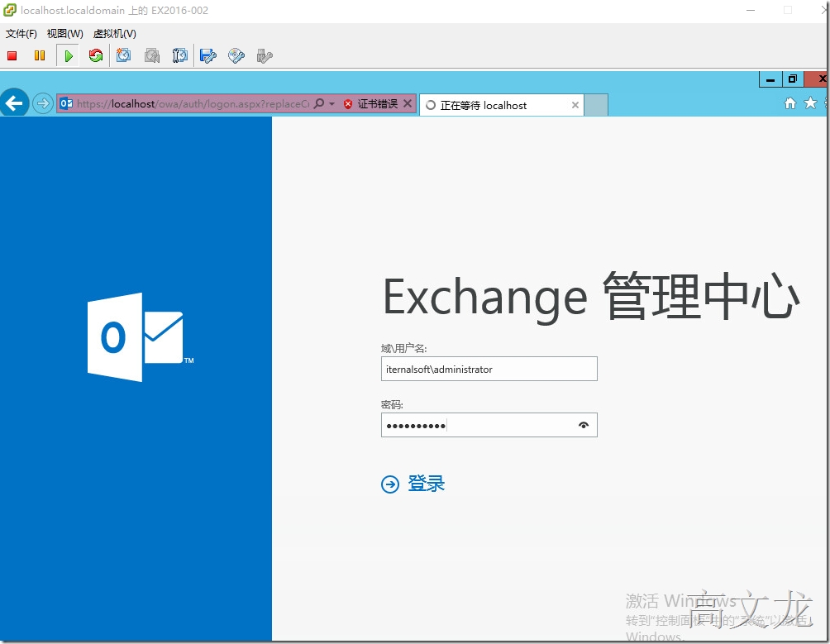This screenshot has width=830, height=644.
Task: Reset the virtual machine
Action: (x=96, y=55)
